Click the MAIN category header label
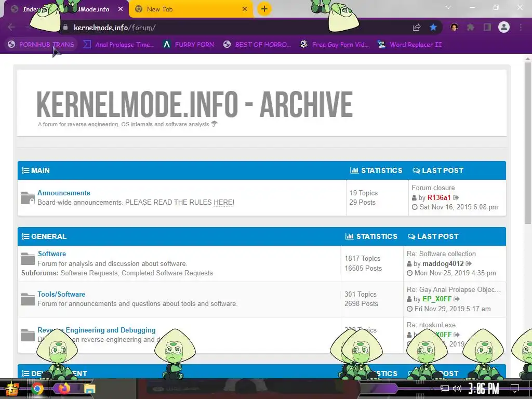This screenshot has width=532, height=399. [41, 170]
